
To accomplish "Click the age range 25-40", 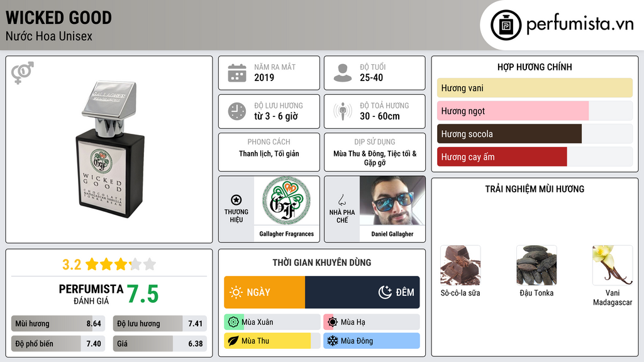I will pyautogui.click(x=371, y=77).
